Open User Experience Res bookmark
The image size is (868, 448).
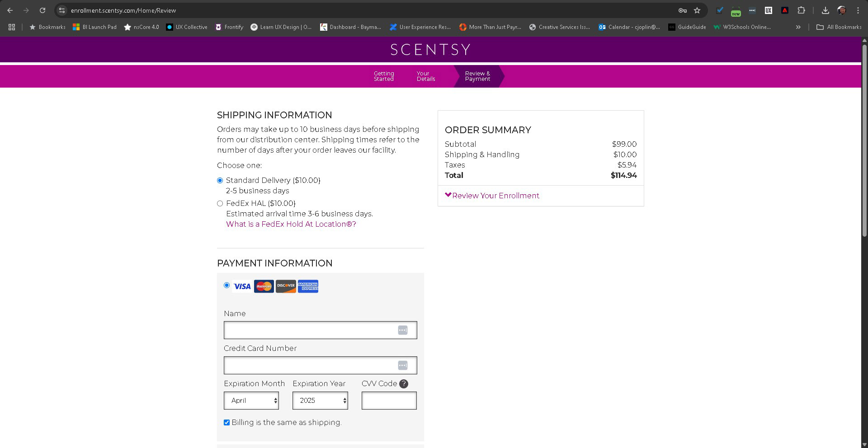tap(420, 27)
